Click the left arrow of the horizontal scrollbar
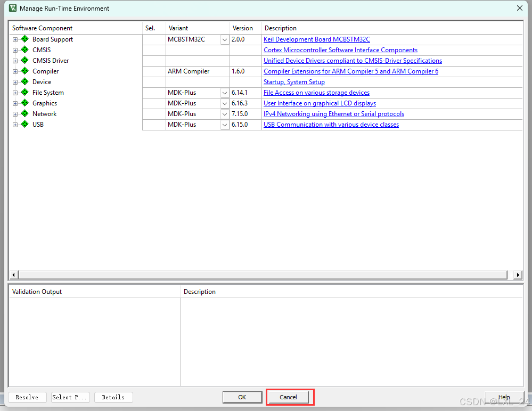The width and height of the screenshot is (532, 411). coord(13,275)
